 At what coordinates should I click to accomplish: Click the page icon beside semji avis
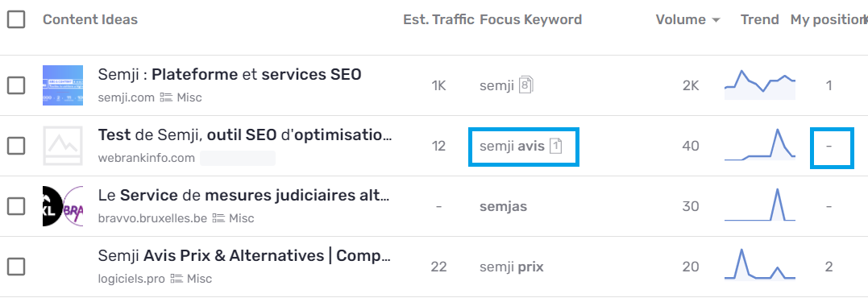click(556, 146)
